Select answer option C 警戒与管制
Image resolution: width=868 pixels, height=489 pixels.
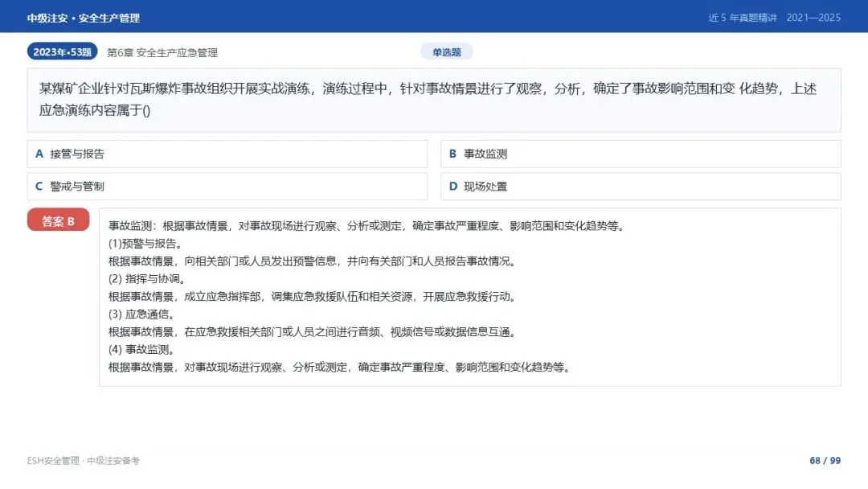[227, 187]
